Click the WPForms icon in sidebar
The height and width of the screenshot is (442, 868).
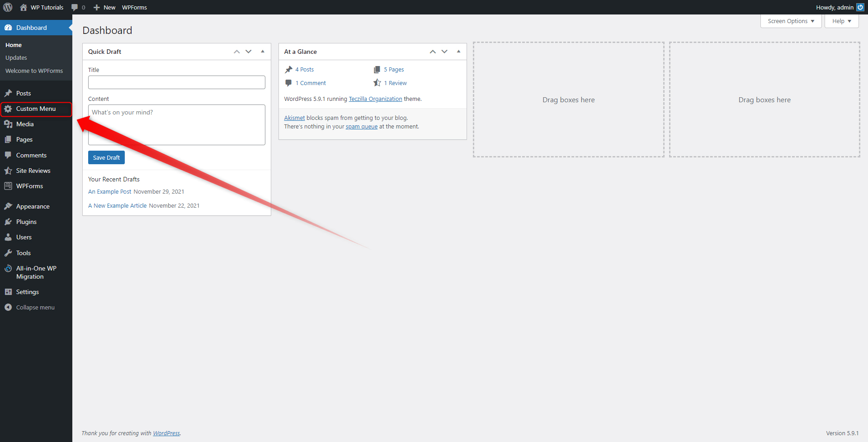(x=8, y=186)
